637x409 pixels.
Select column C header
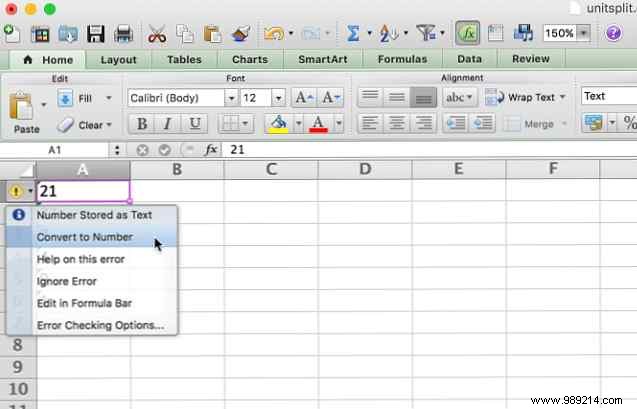pos(271,169)
